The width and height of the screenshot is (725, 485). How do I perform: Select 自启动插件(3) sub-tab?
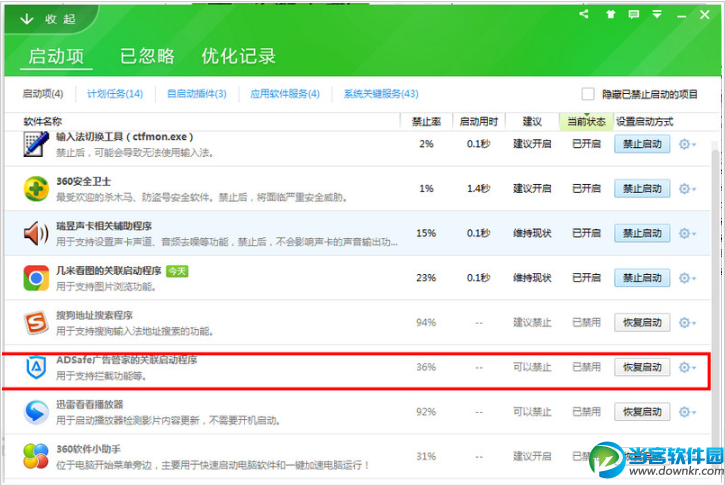197,94
